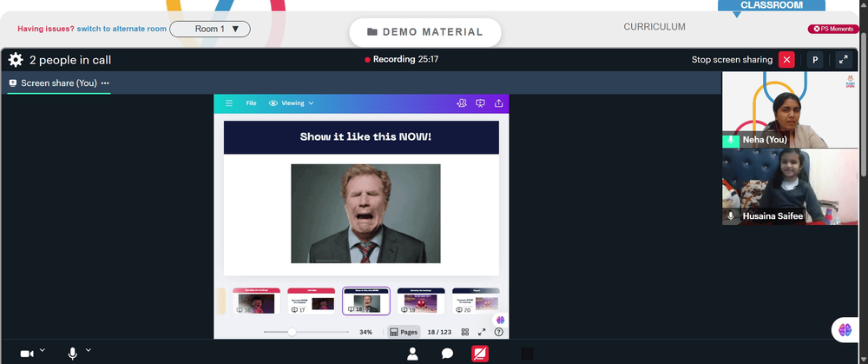Switch to CLASSROOM tab
Viewport: 868px width, 364px height.
[772, 5]
